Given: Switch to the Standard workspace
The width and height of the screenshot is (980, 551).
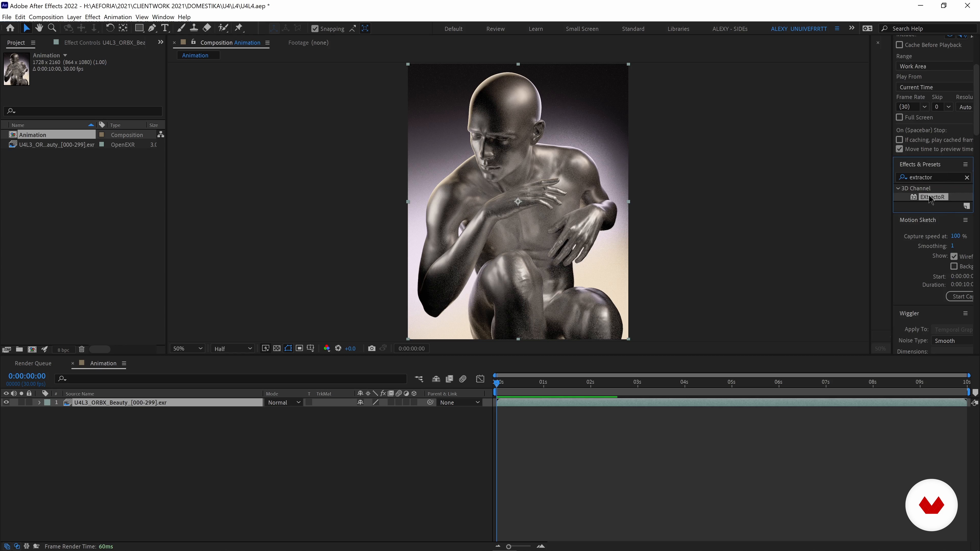Looking at the screenshot, I should click(x=633, y=29).
